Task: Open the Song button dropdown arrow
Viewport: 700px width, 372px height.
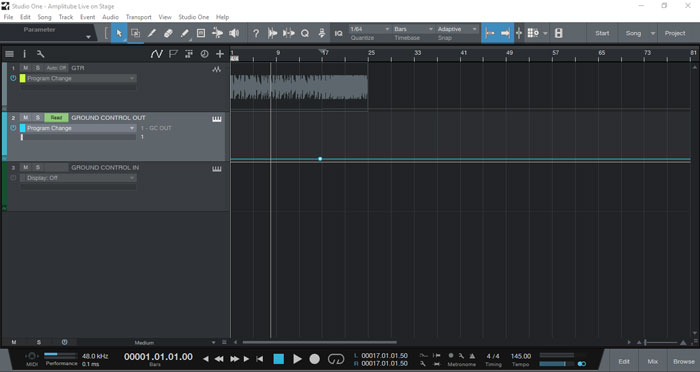Action: click(653, 33)
